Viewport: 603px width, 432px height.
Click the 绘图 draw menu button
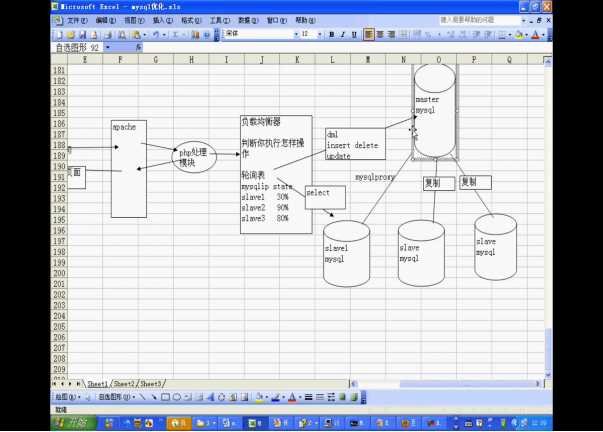point(66,397)
